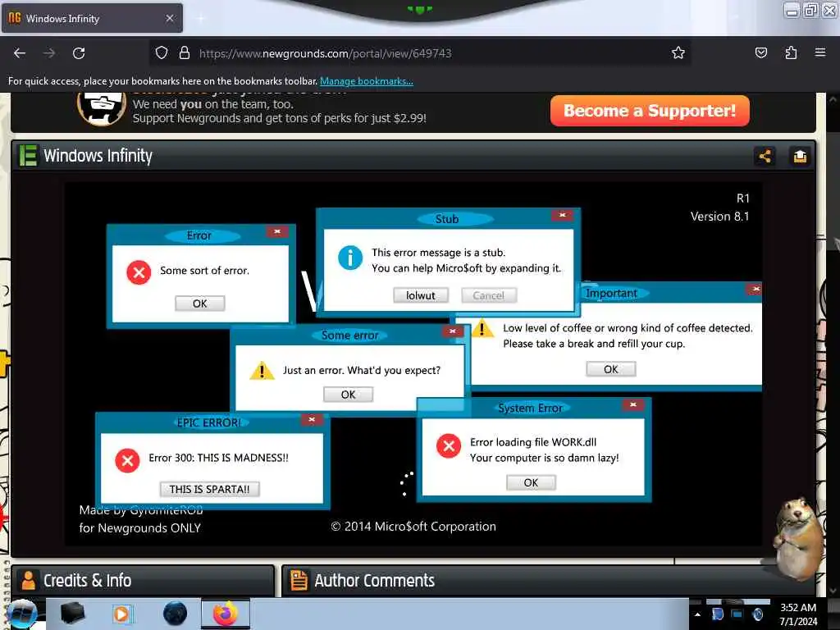This screenshot has height=630, width=840.
Task: Click the document icon beside Author Comments
Action: (x=299, y=580)
